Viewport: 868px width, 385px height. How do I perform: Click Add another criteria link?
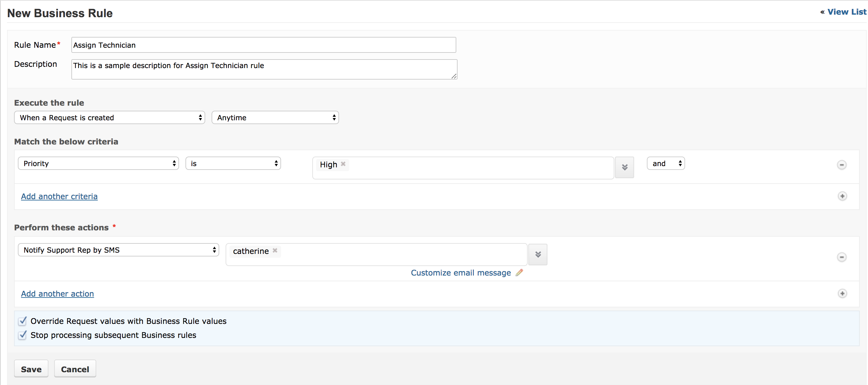(59, 196)
